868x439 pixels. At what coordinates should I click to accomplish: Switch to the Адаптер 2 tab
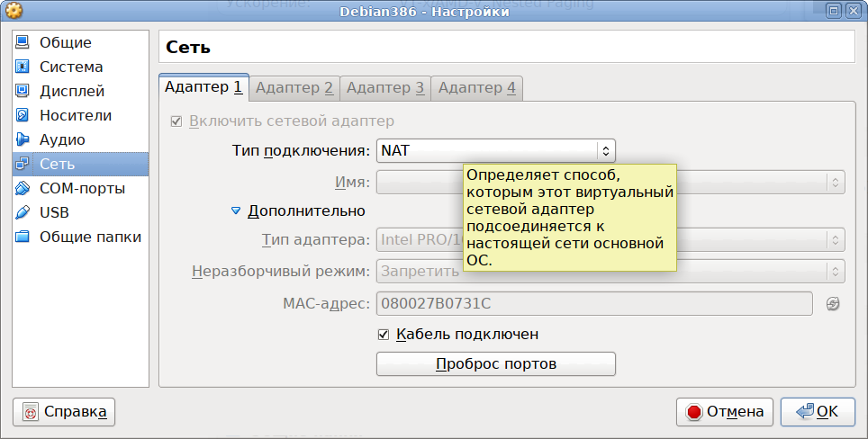pyautogui.click(x=294, y=87)
